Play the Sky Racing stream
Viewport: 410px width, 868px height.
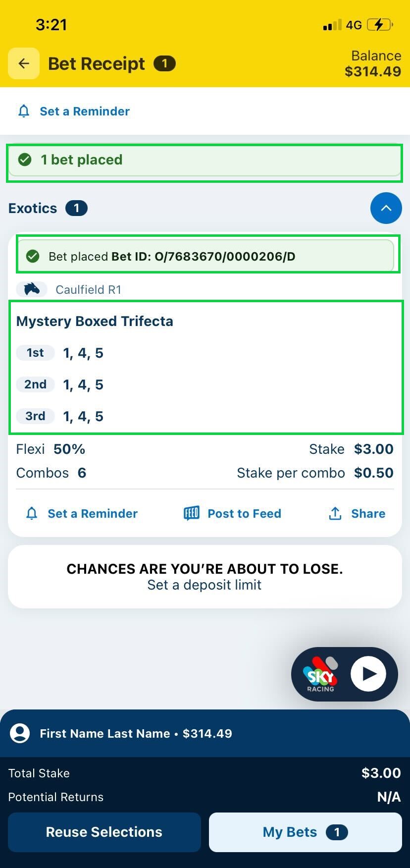(x=368, y=674)
